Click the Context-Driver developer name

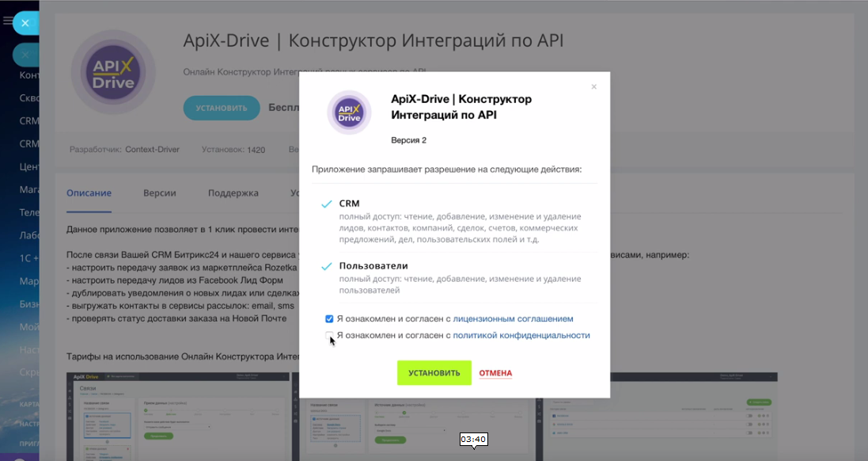point(152,150)
